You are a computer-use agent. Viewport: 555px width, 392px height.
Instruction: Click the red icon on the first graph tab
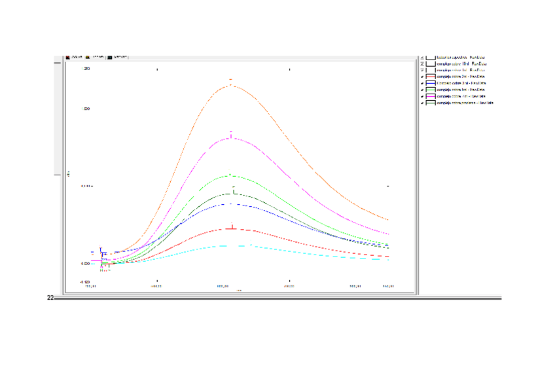point(68,58)
